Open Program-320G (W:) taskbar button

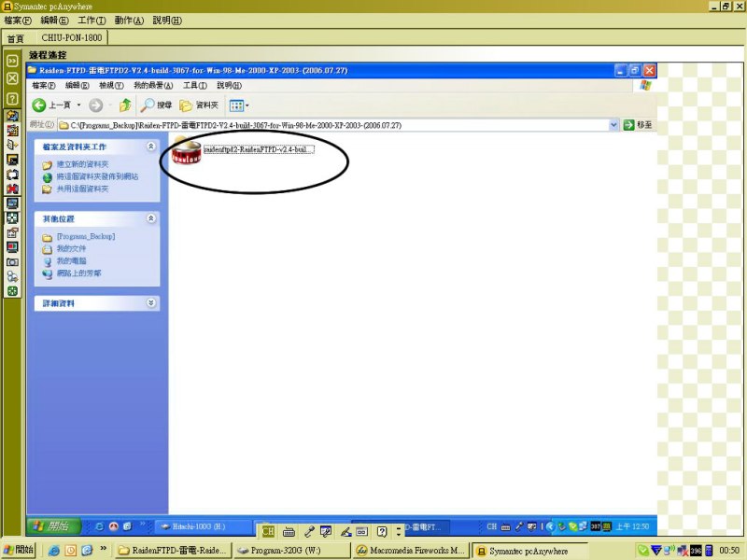click(x=293, y=550)
